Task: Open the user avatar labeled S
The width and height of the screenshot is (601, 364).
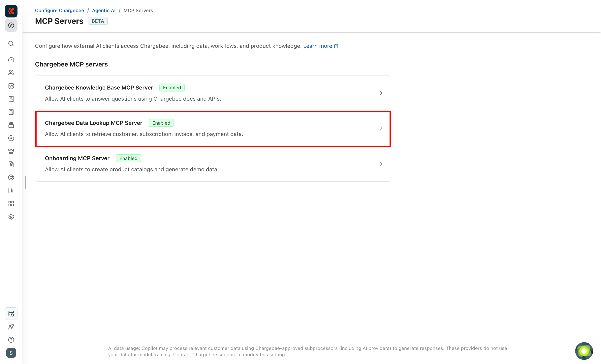Action: point(11,353)
